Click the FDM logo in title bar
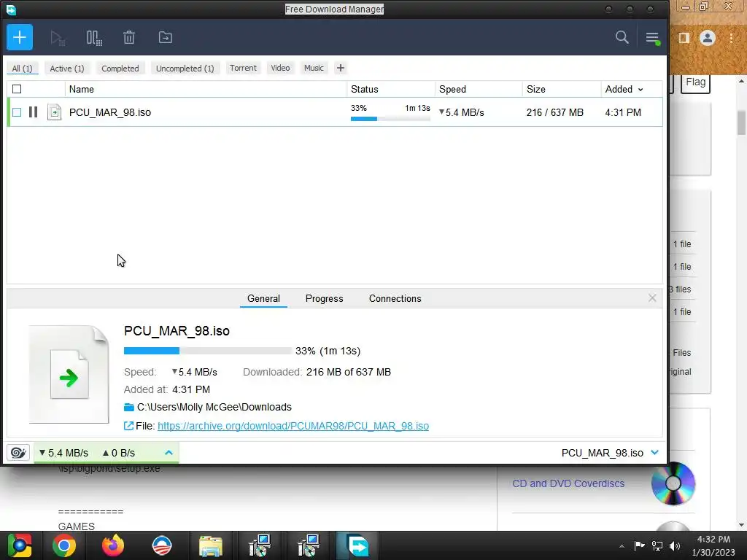This screenshot has width=747, height=560. (x=10, y=9)
